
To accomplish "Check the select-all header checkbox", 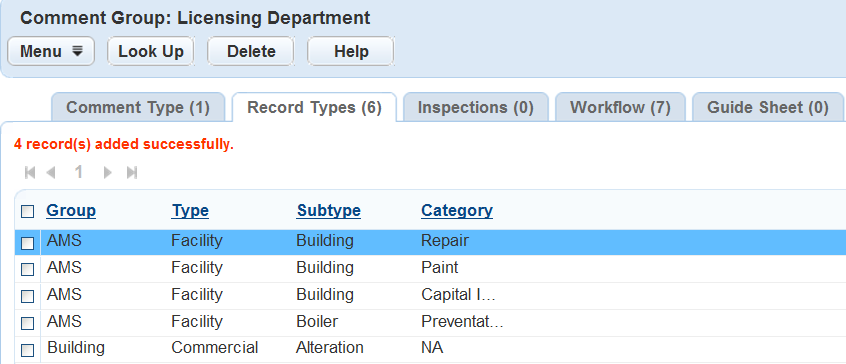I will [28, 211].
